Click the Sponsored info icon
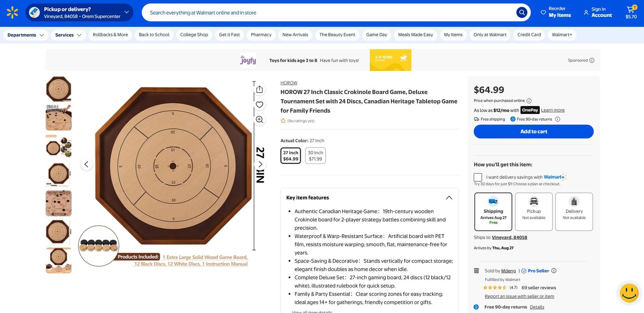 (x=592, y=60)
